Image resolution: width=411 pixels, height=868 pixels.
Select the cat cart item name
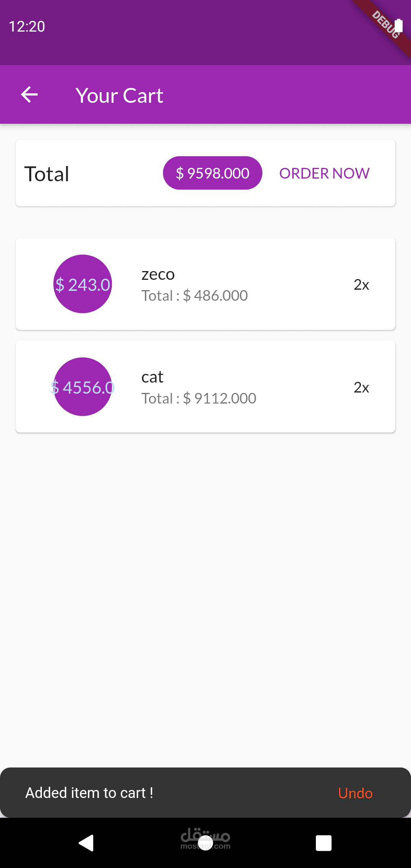coord(152,377)
